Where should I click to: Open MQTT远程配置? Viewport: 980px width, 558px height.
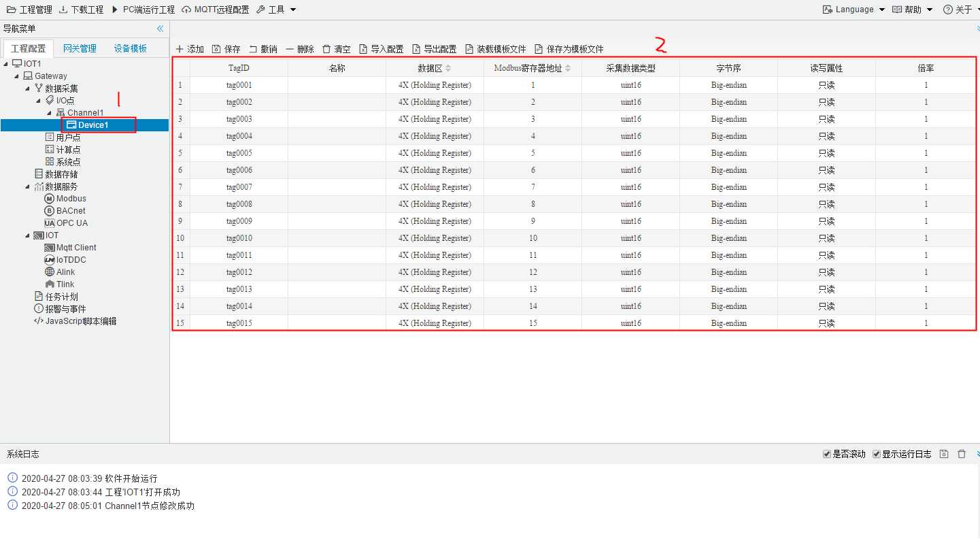tap(216, 10)
